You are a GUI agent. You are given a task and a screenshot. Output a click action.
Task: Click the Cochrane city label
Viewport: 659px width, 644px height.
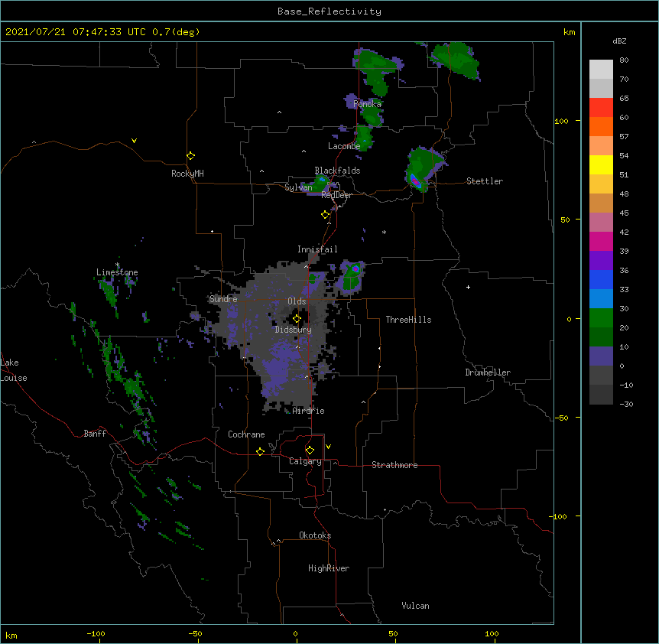[x=246, y=434]
